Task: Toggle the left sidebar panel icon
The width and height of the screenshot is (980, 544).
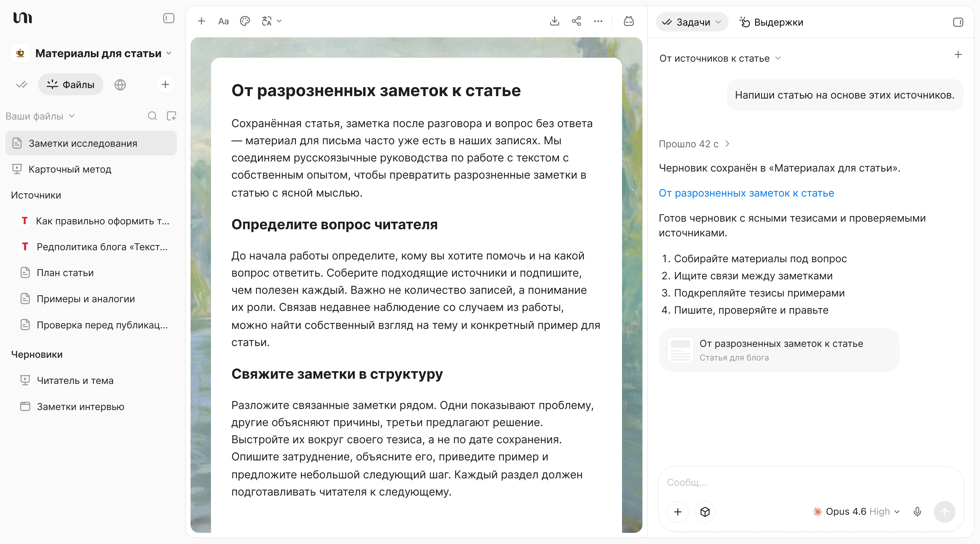Action: [169, 18]
